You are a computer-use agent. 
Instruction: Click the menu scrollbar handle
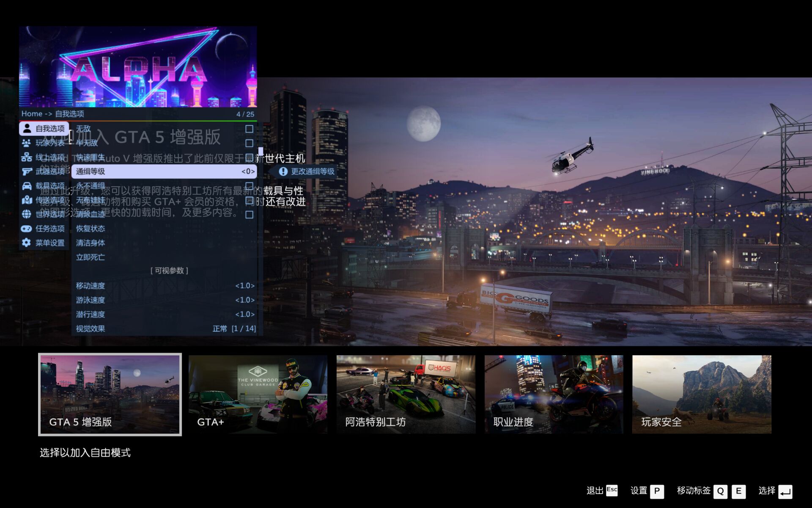[261, 151]
